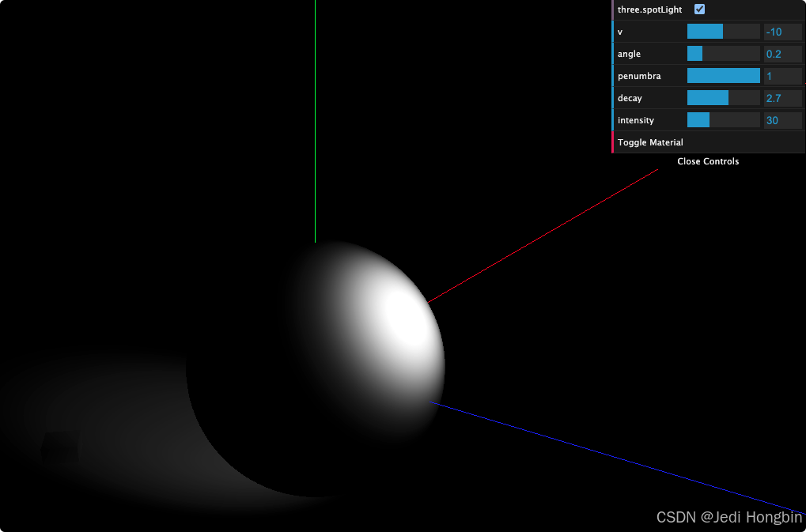Adjust the angle slider bar
Screen dimensions: 806x532
coord(723,54)
